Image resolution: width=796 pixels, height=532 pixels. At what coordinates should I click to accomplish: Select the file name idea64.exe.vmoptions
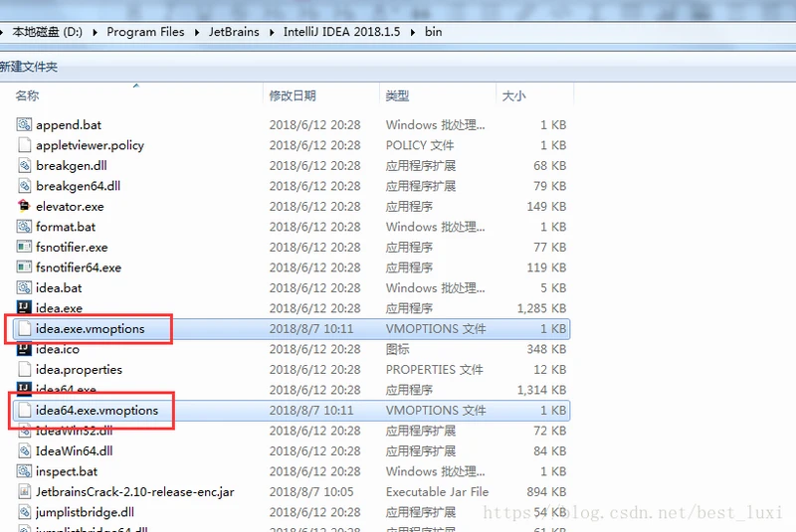tap(97, 411)
